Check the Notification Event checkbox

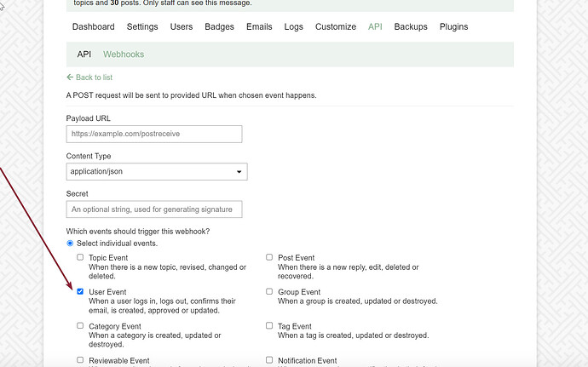[269, 360]
